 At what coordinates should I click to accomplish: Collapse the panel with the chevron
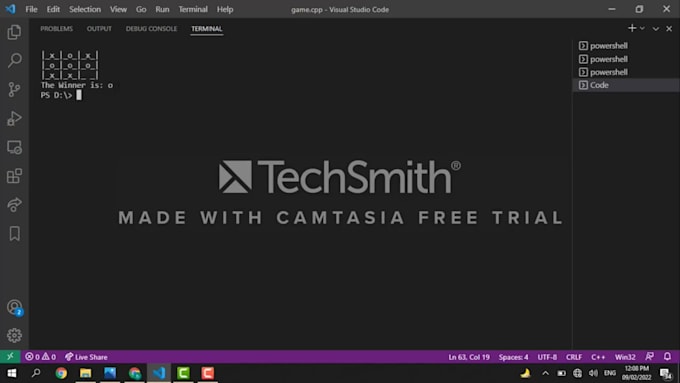point(656,29)
